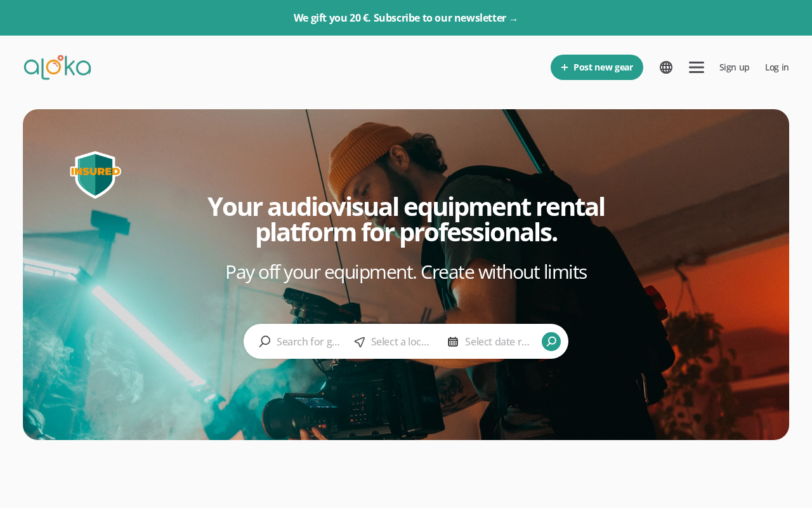Click Log in in the header

click(x=777, y=67)
